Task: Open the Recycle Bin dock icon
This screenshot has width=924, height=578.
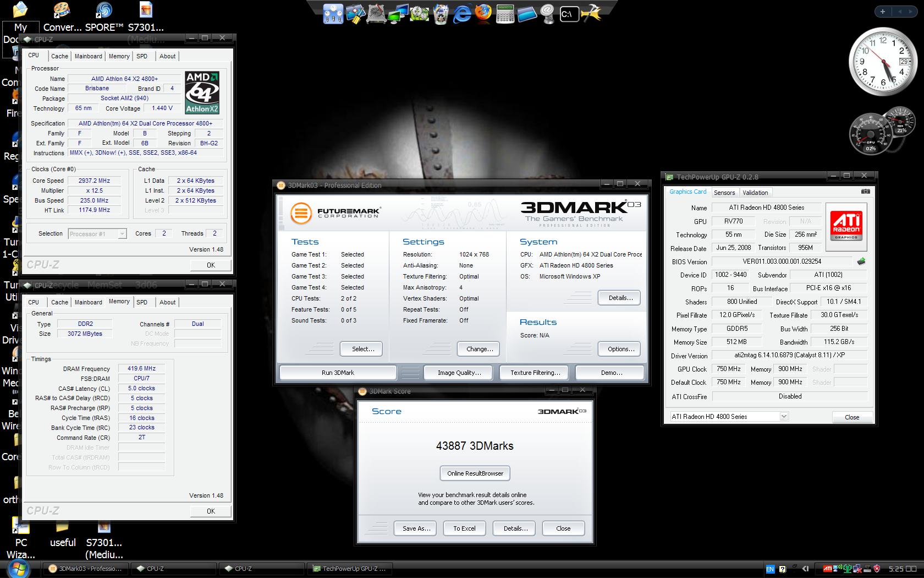Action: (441, 14)
